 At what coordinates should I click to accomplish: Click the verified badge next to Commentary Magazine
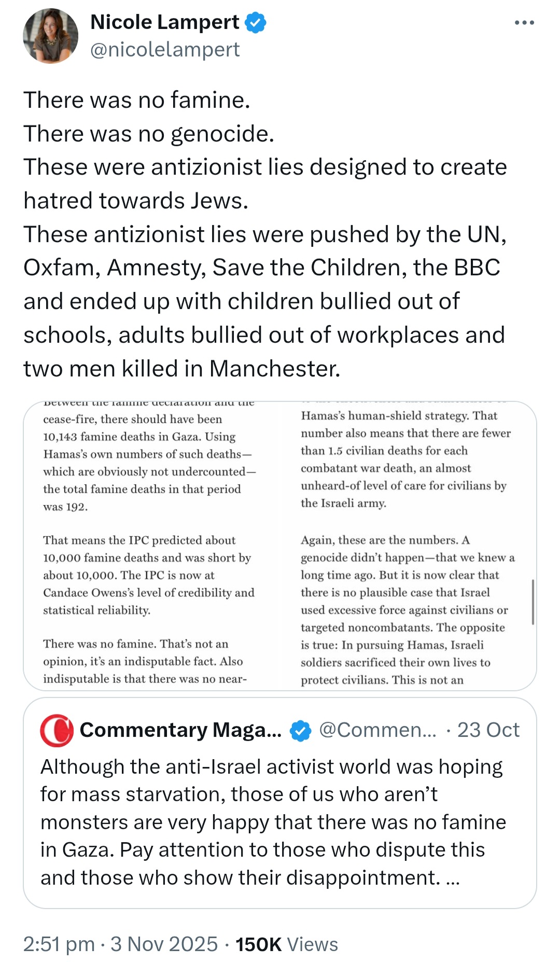(300, 731)
